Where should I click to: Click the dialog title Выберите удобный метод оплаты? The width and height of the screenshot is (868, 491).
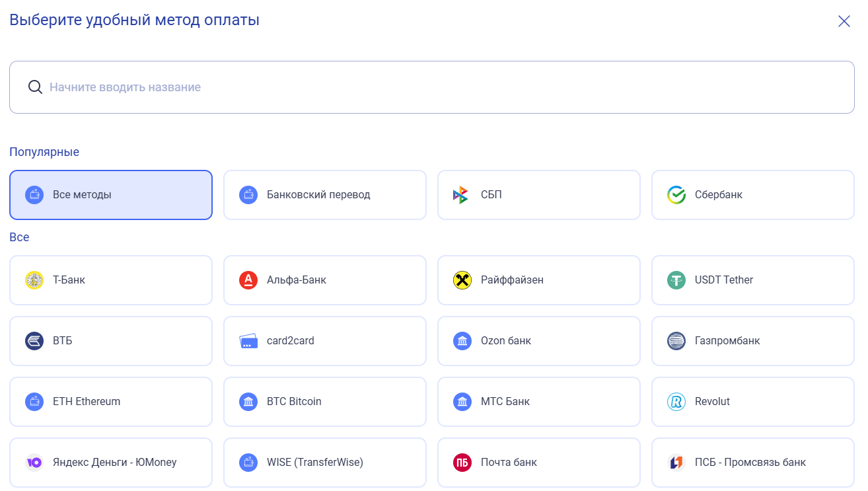(135, 20)
